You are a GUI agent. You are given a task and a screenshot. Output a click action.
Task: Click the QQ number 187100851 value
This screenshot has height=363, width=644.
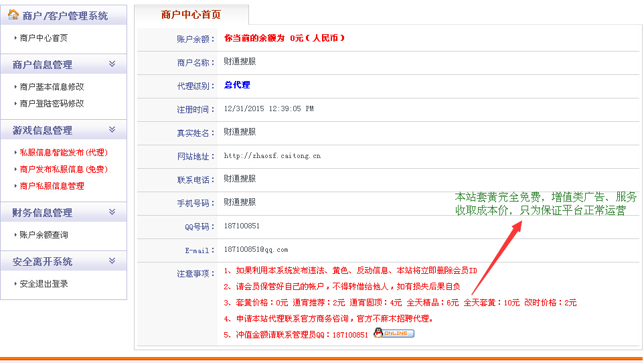[242, 226]
